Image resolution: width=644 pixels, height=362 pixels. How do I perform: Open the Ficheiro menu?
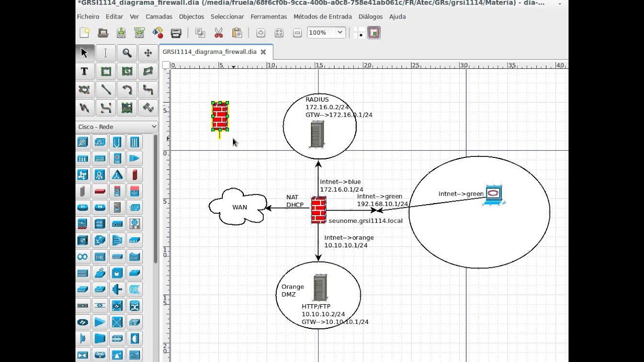click(x=88, y=17)
